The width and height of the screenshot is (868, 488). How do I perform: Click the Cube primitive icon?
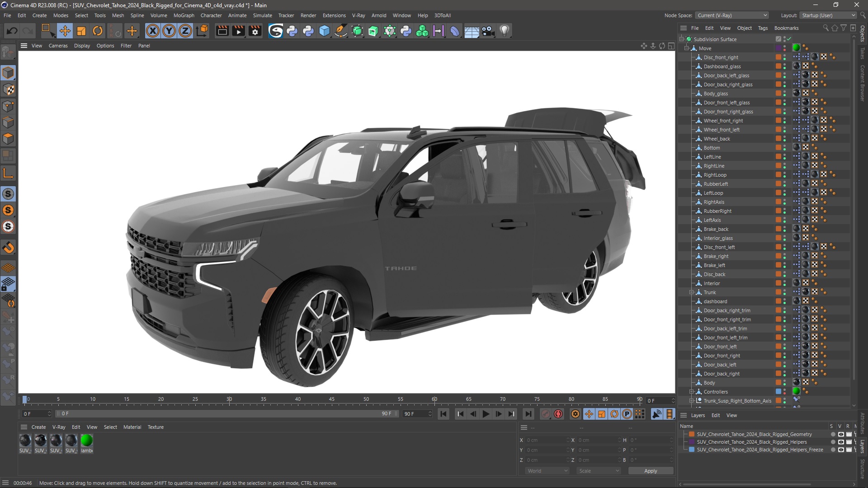point(325,31)
